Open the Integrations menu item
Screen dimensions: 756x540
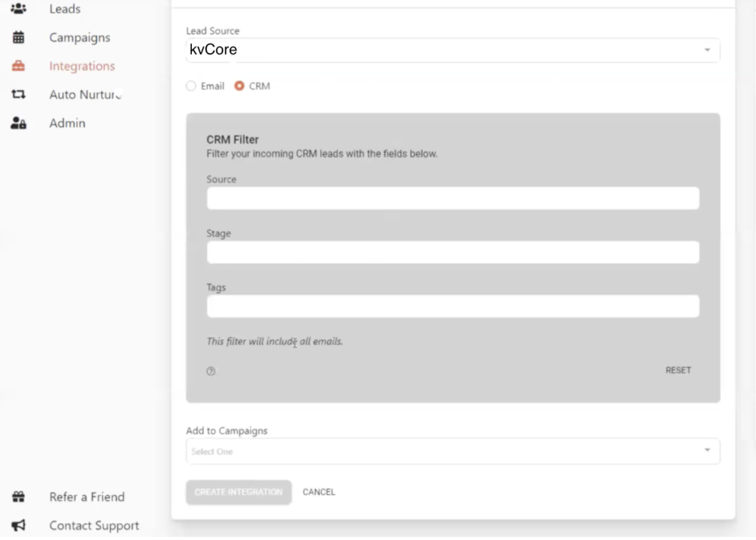coord(82,66)
